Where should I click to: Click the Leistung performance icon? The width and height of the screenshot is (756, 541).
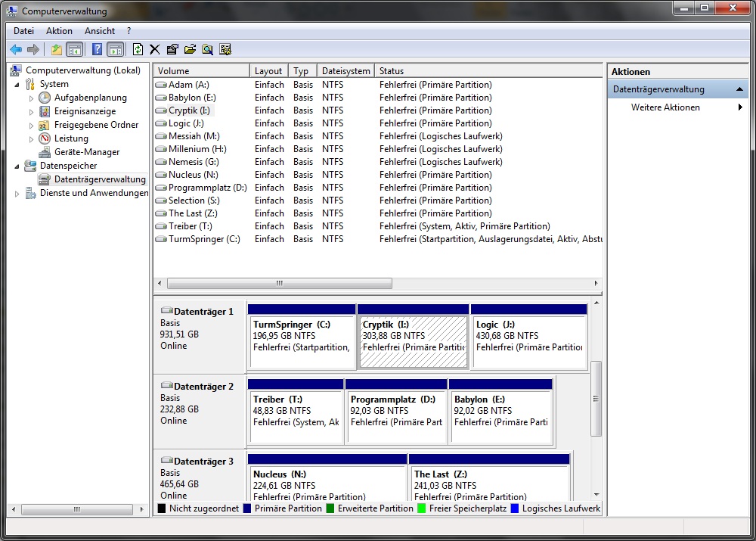tap(45, 138)
